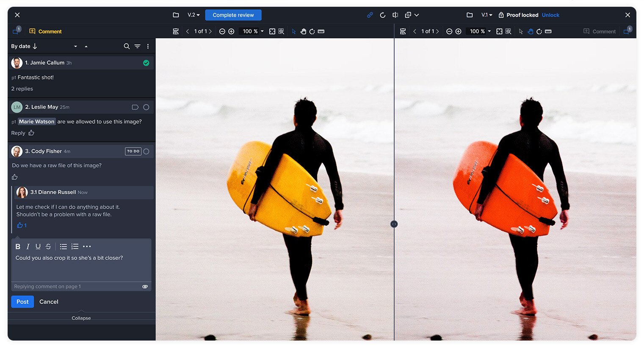Mark Leslie May comment as resolved

click(146, 107)
